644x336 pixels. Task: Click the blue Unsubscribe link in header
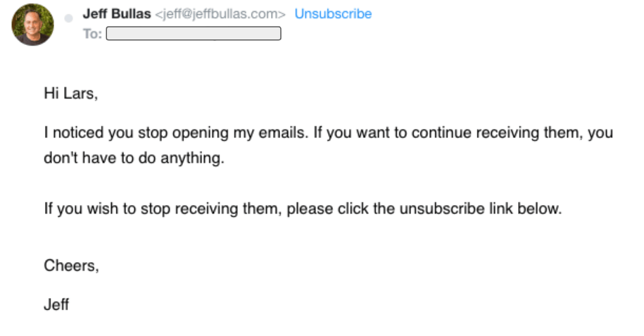(x=333, y=13)
